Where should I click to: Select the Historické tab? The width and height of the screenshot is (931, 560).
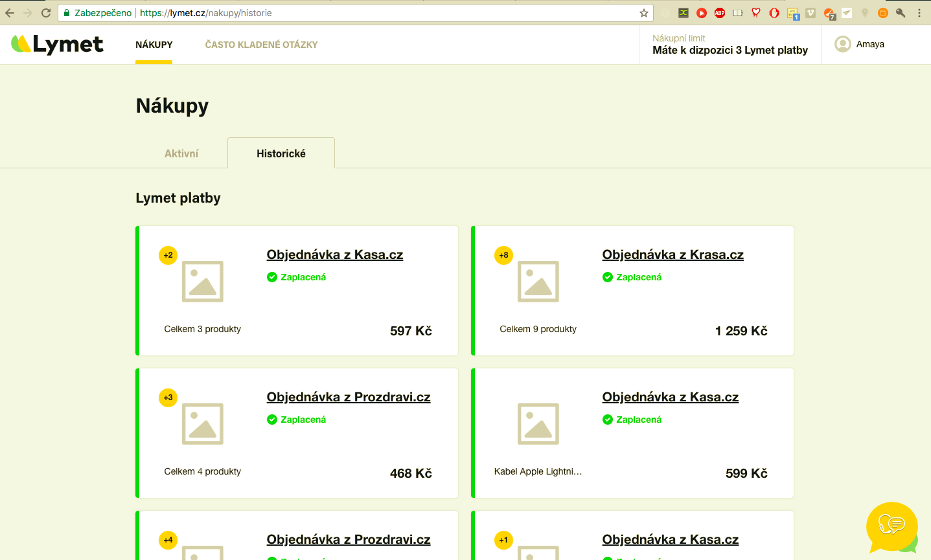281,153
